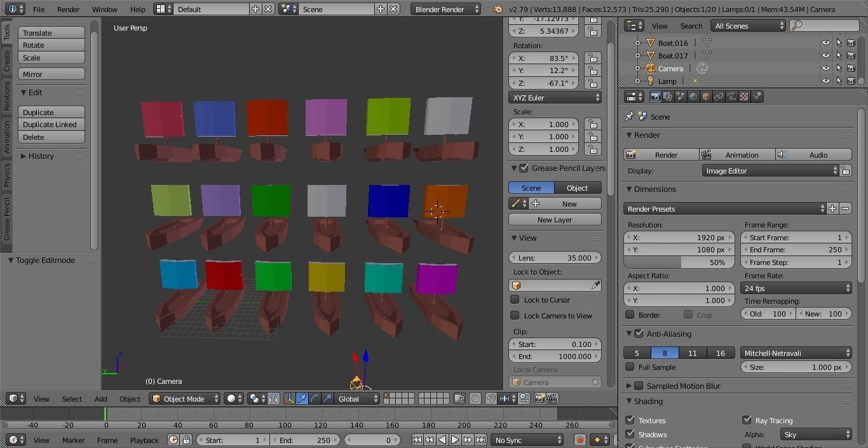The width and height of the screenshot is (868, 448).
Task: Select the Translate manipulator arrow icon
Action: [x=302, y=398]
